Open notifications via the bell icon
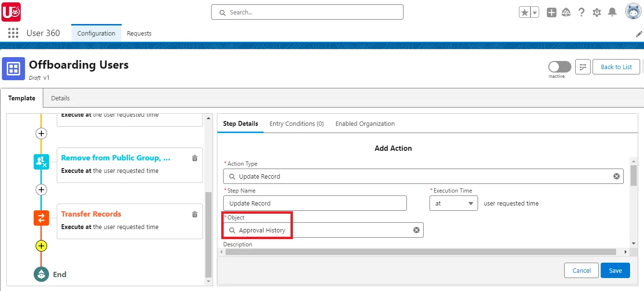The width and height of the screenshot is (644, 291). [612, 12]
